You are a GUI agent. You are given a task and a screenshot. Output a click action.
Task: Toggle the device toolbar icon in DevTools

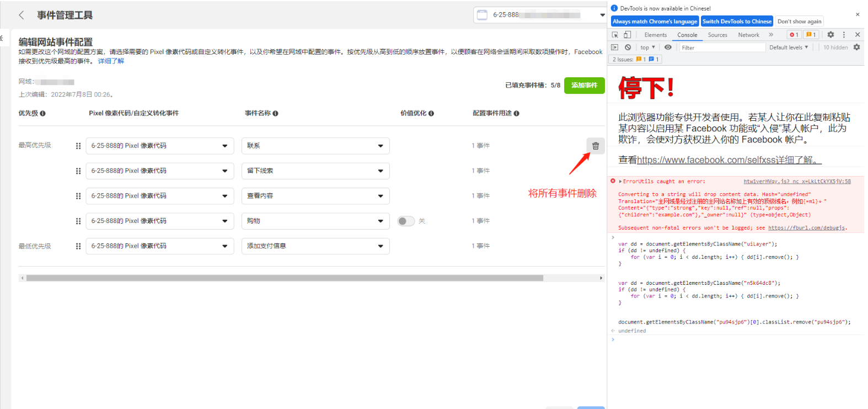[x=627, y=35]
